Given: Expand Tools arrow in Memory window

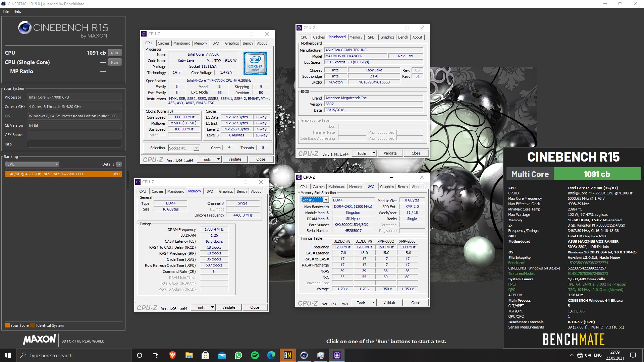Looking at the screenshot, I should (x=212, y=307).
